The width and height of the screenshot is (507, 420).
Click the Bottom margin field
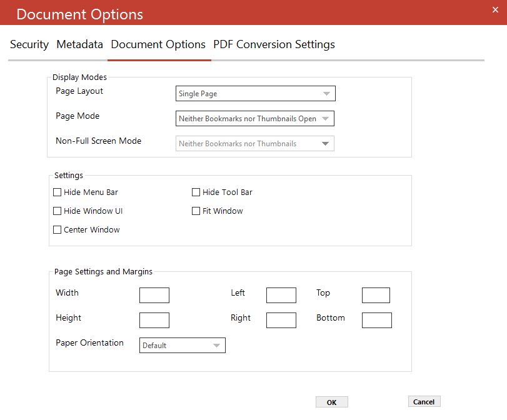point(377,320)
